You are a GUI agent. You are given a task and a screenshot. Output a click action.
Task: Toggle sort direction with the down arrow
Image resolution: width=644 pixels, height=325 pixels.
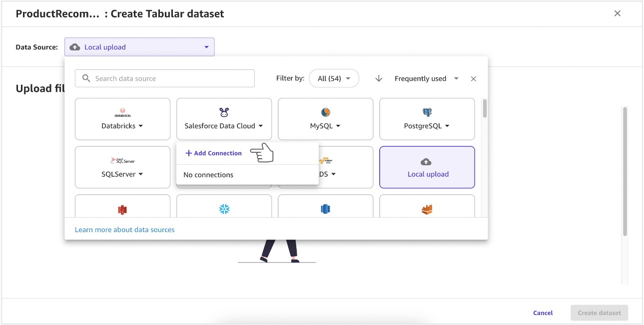click(x=379, y=78)
